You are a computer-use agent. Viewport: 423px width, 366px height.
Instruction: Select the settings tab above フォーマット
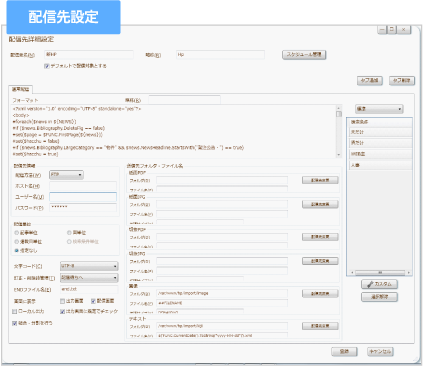[x=21, y=89]
